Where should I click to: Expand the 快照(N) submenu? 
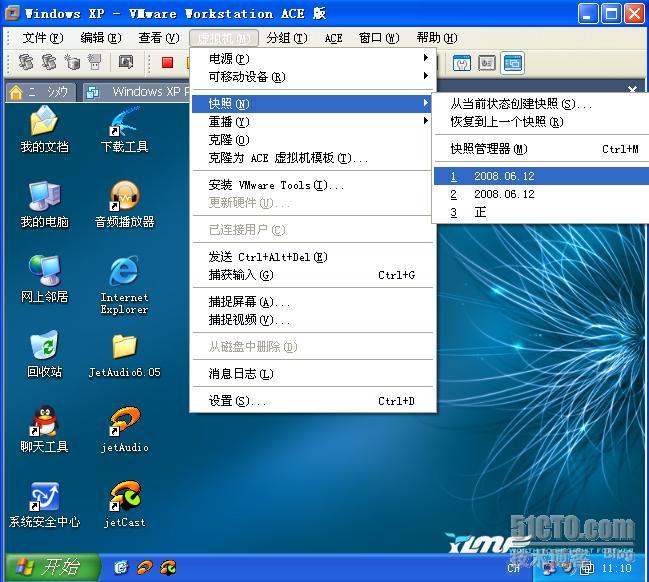coord(313,103)
